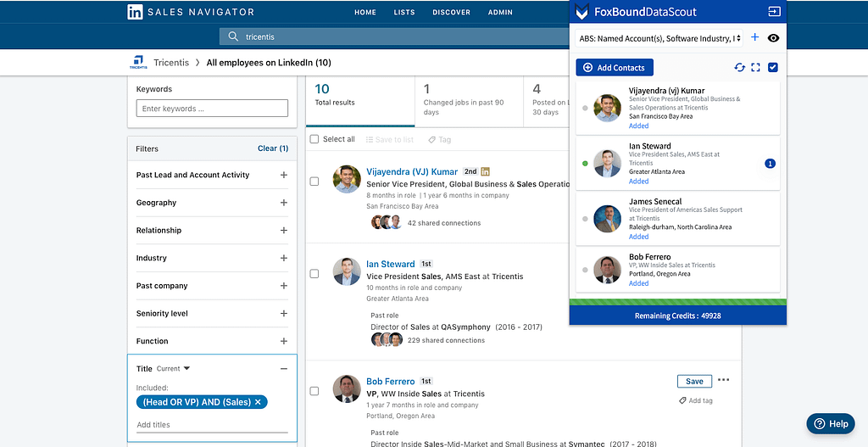Click Ian Steward's photo in results list
This screenshot has height=447, width=868.
[347, 271]
